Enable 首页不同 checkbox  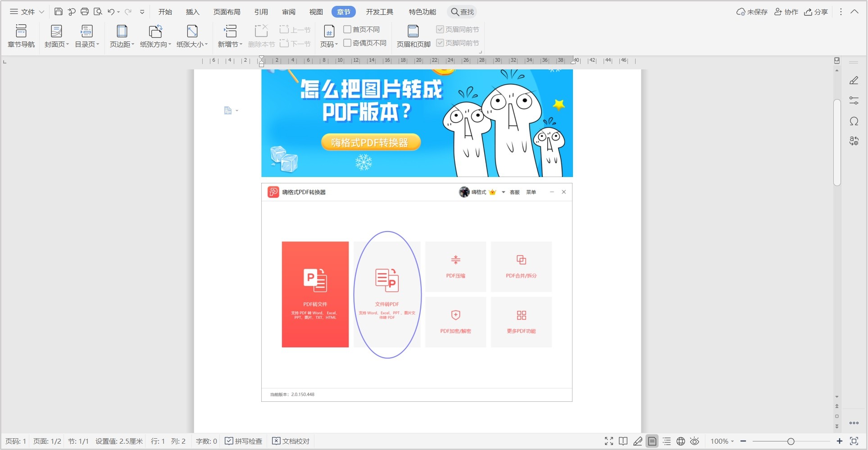[347, 29]
